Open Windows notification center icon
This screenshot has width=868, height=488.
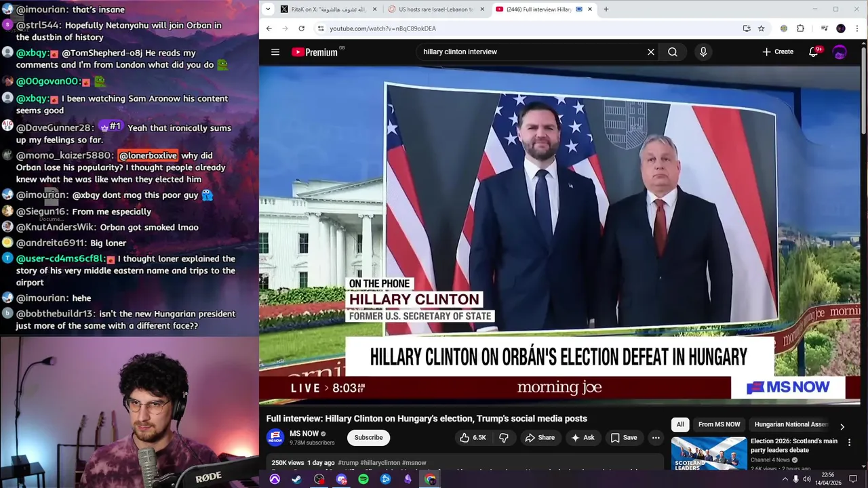[854, 479]
